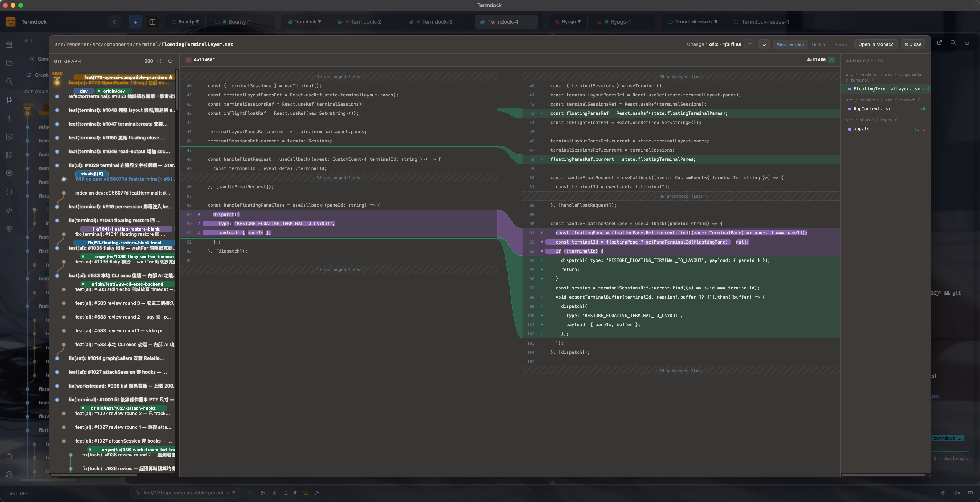Click the git graph vertical scrollbar
Viewport: 980px width, 502px height.
pos(177,90)
